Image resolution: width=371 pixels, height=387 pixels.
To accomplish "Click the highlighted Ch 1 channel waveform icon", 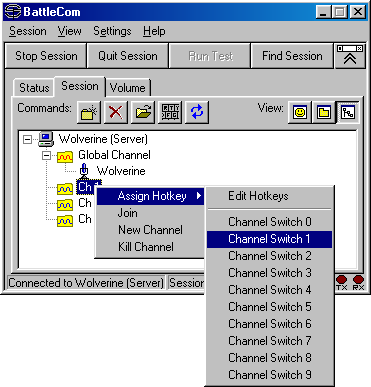I will [x=65, y=188].
